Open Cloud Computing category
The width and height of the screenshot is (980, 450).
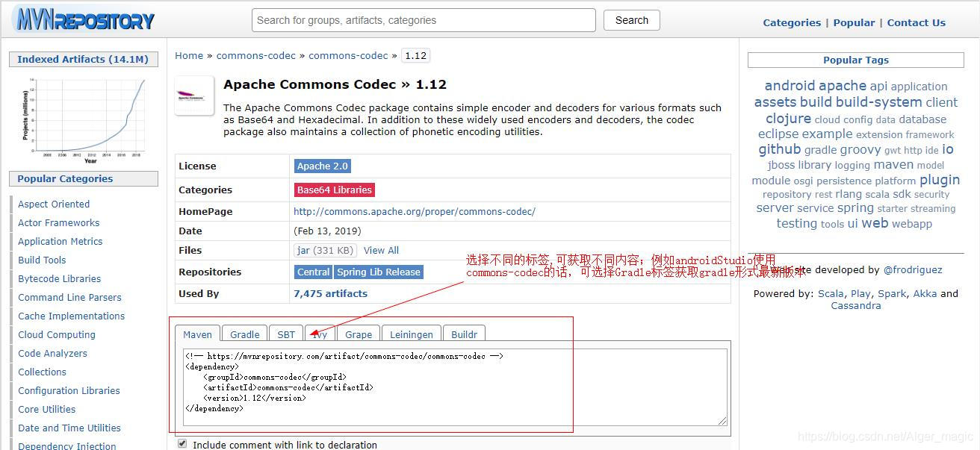(57, 334)
